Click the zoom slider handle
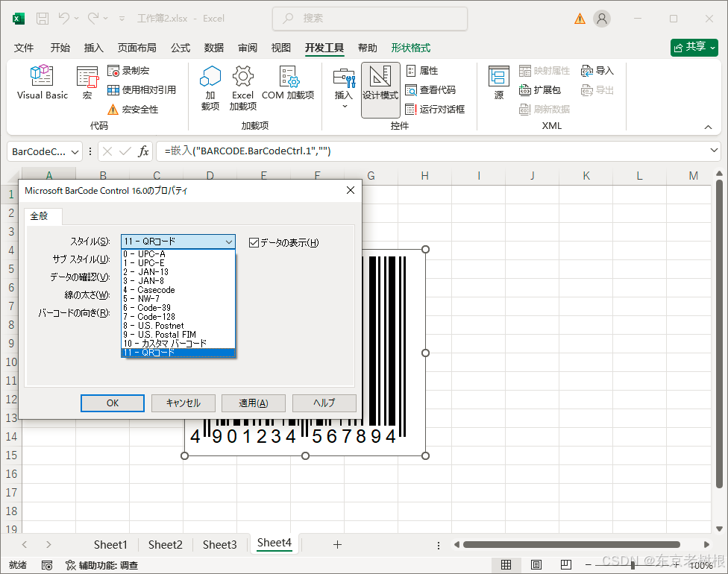The width and height of the screenshot is (728, 574). tap(633, 565)
